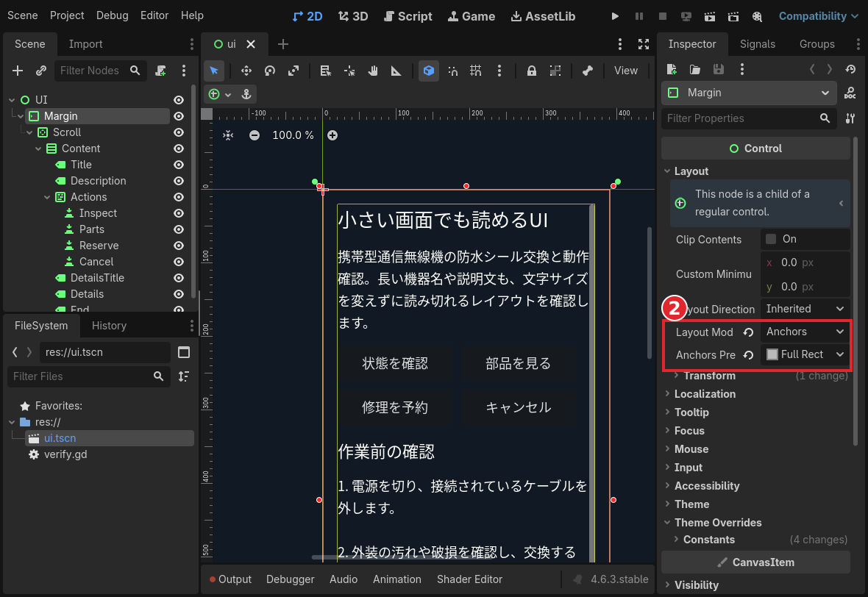The image size is (868, 597).
Task: Instantiate a child scene with the link icon
Action: coord(41,71)
